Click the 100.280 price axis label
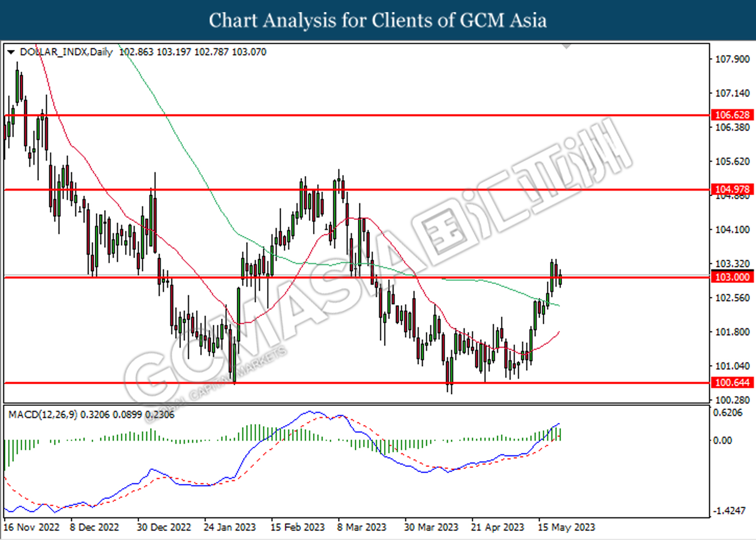The width and height of the screenshot is (756, 540). point(732,400)
